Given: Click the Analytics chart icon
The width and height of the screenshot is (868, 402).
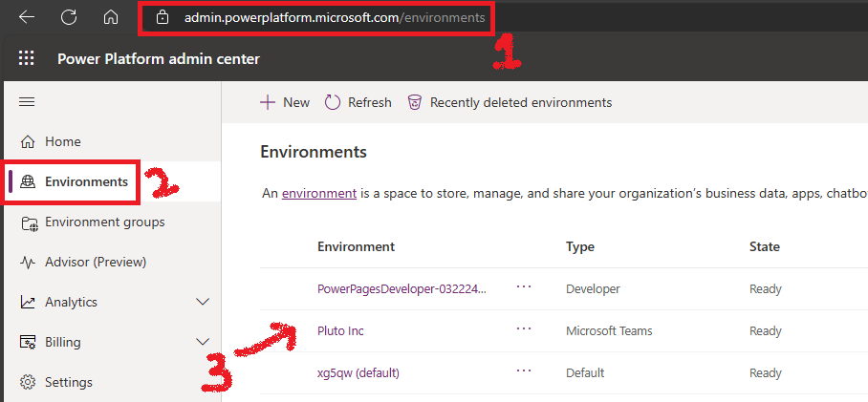Looking at the screenshot, I should [27, 302].
